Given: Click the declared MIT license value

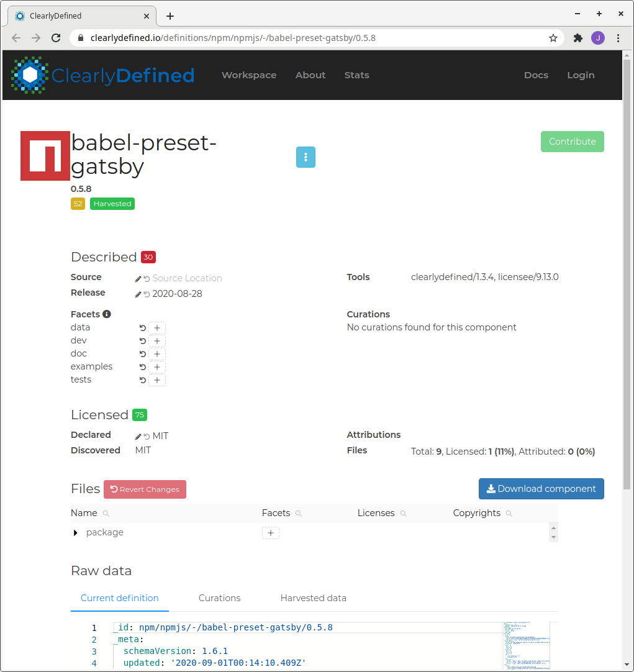Looking at the screenshot, I should click(x=160, y=436).
